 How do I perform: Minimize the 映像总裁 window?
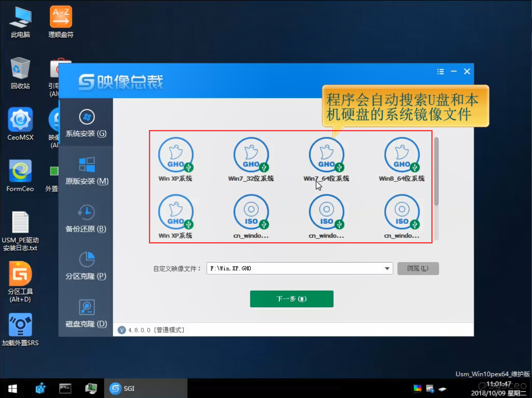[454, 71]
